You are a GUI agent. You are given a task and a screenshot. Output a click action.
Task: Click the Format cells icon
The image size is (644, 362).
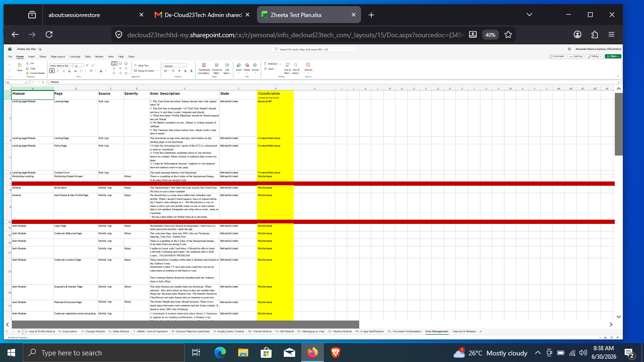point(255,65)
